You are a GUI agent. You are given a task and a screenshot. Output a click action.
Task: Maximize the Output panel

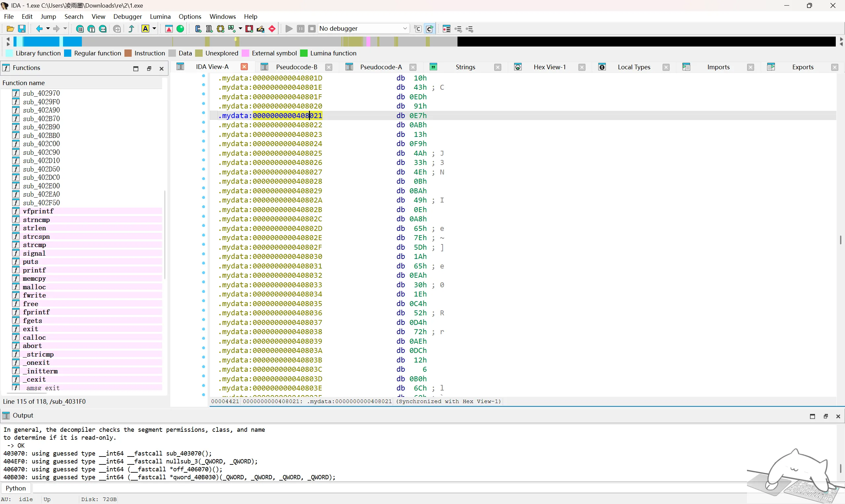click(x=812, y=416)
